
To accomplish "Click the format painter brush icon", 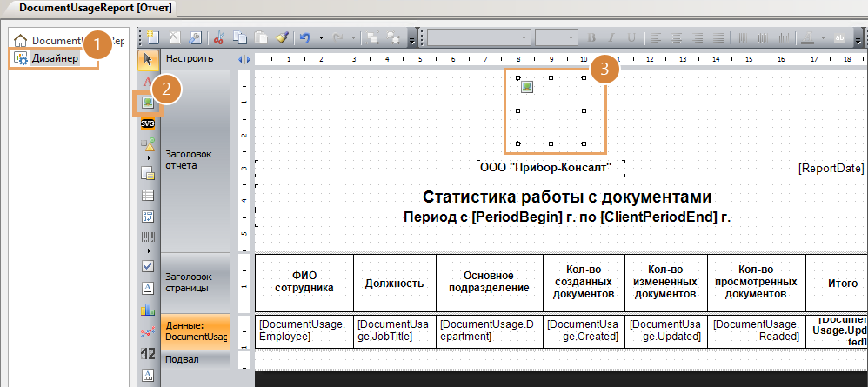I will (282, 38).
